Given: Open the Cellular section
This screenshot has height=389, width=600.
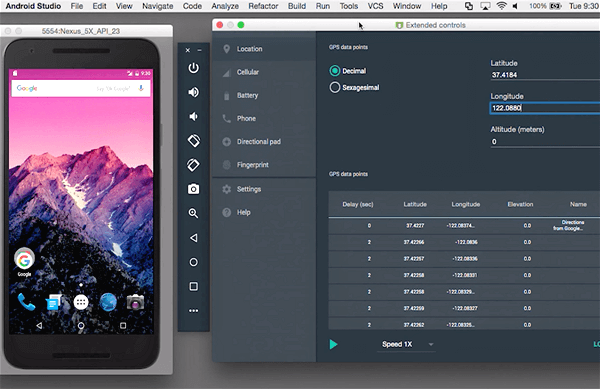Looking at the screenshot, I should point(264,72).
